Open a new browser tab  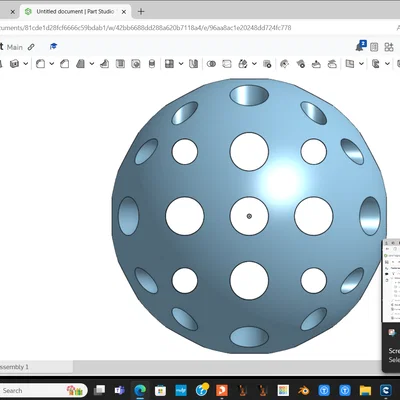pos(141,12)
